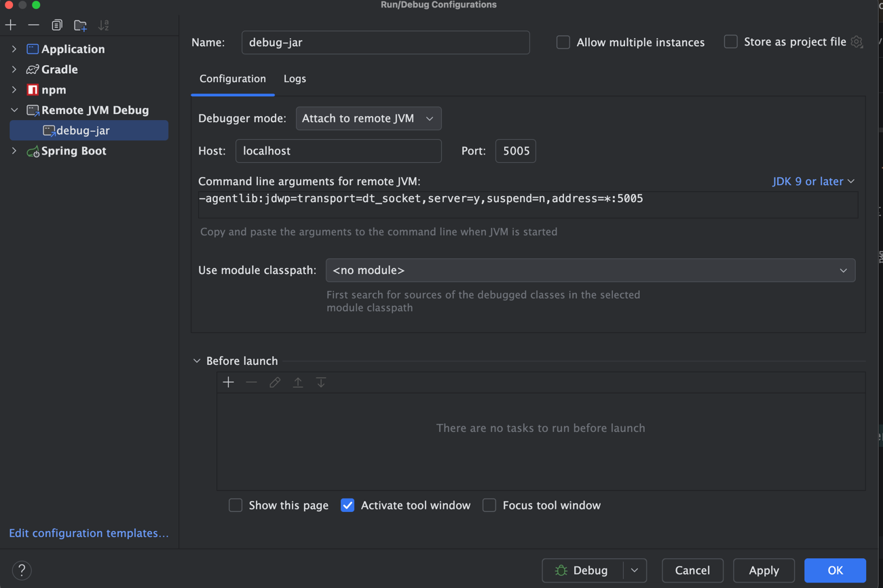Click the OK button
This screenshot has height=588, width=883.
[835, 570]
